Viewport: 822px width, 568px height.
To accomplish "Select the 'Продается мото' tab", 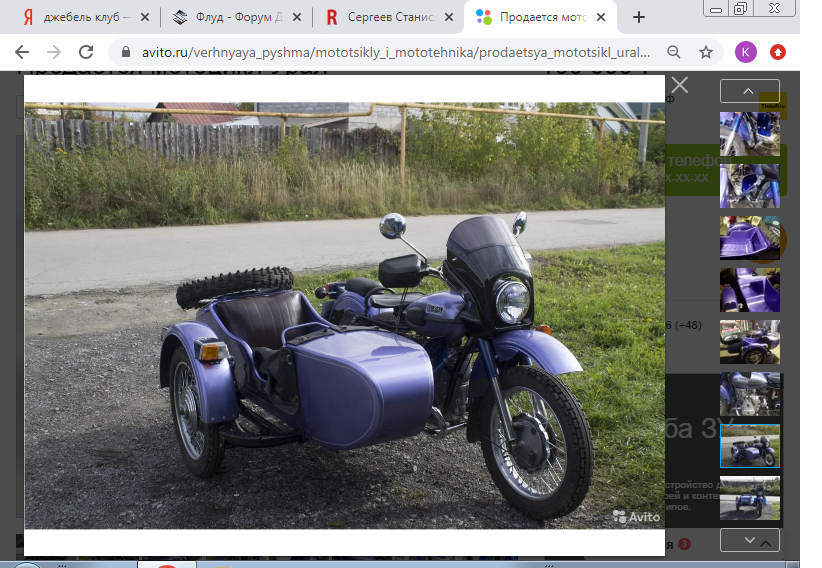I will pos(535,17).
